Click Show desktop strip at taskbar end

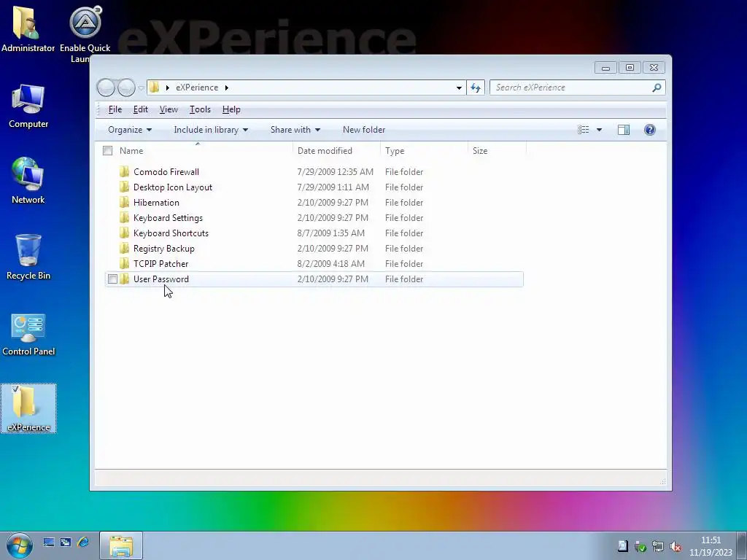pyautogui.click(x=742, y=545)
